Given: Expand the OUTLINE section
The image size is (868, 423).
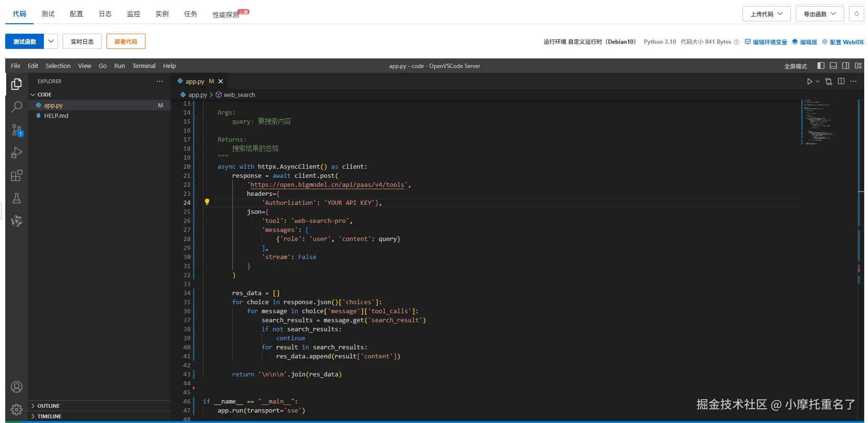Looking at the screenshot, I should point(99,406).
